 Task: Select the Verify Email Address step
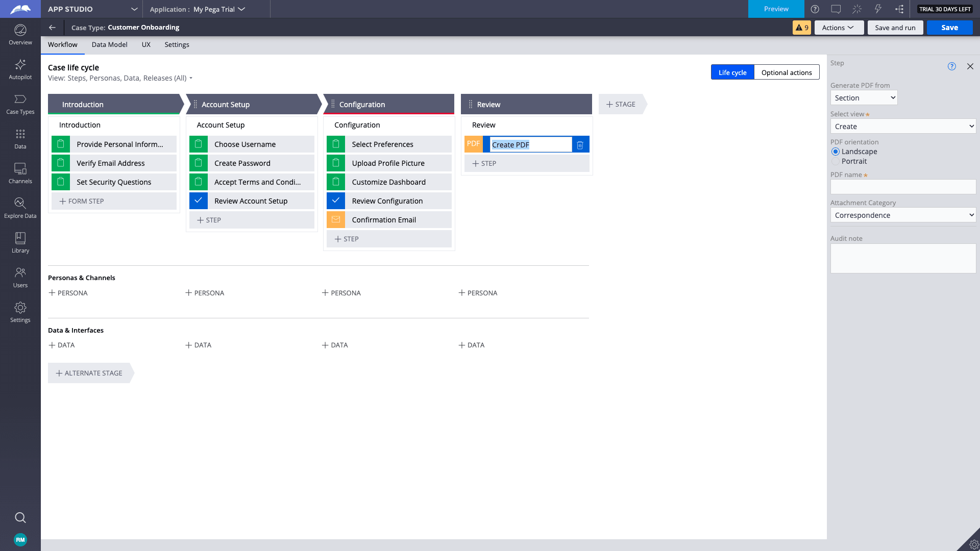point(114,163)
